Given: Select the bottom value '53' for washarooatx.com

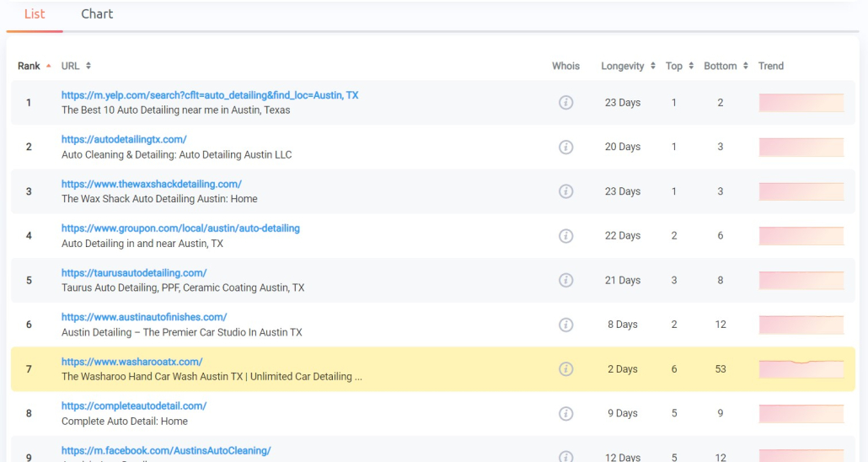Looking at the screenshot, I should [721, 369].
